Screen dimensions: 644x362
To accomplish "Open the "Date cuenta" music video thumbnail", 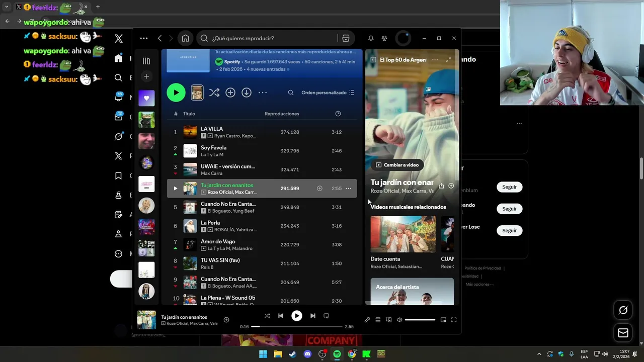I will (x=403, y=234).
